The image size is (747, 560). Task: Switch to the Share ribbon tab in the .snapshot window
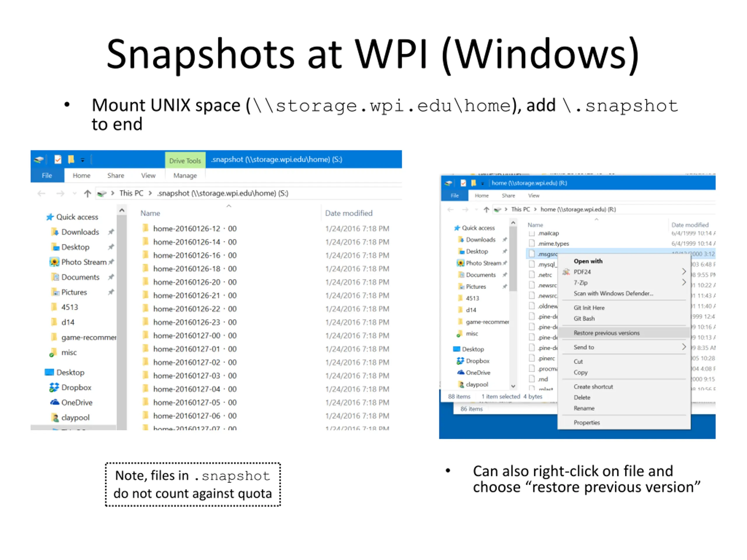116,176
